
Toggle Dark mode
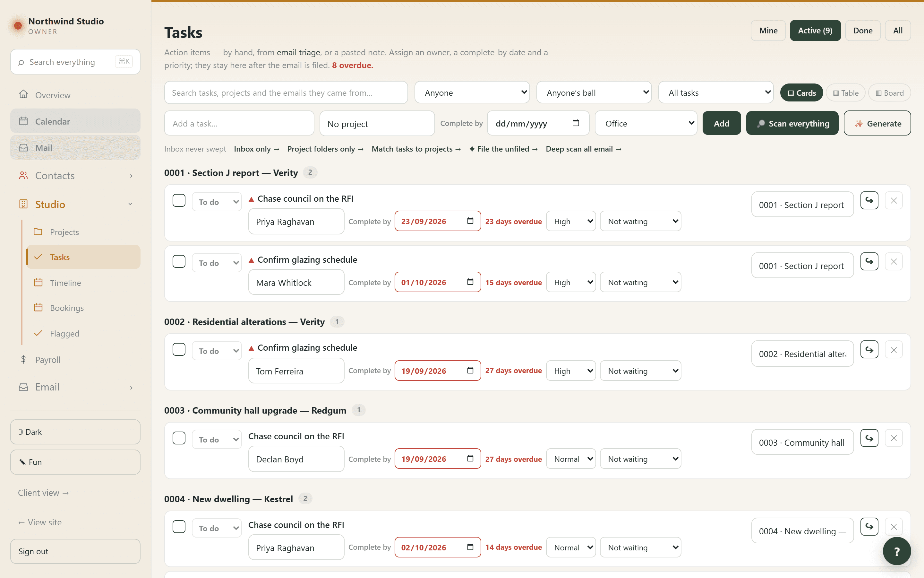pos(75,432)
